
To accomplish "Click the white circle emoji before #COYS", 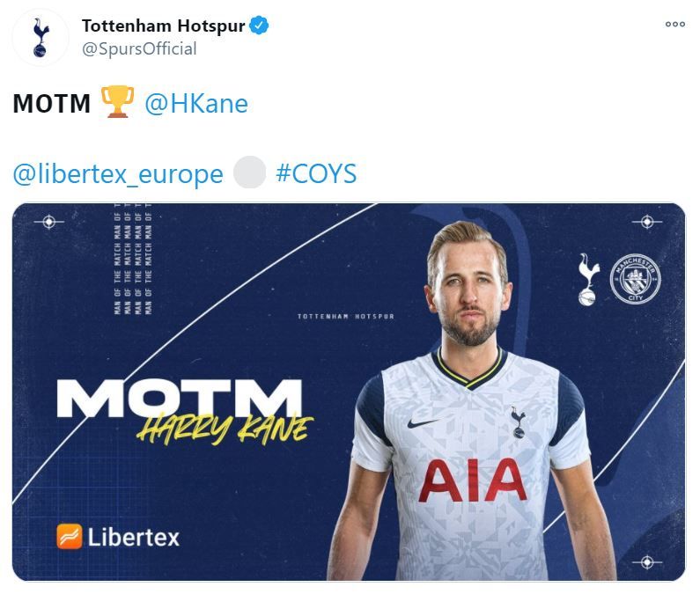I will click(x=249, y=172).
